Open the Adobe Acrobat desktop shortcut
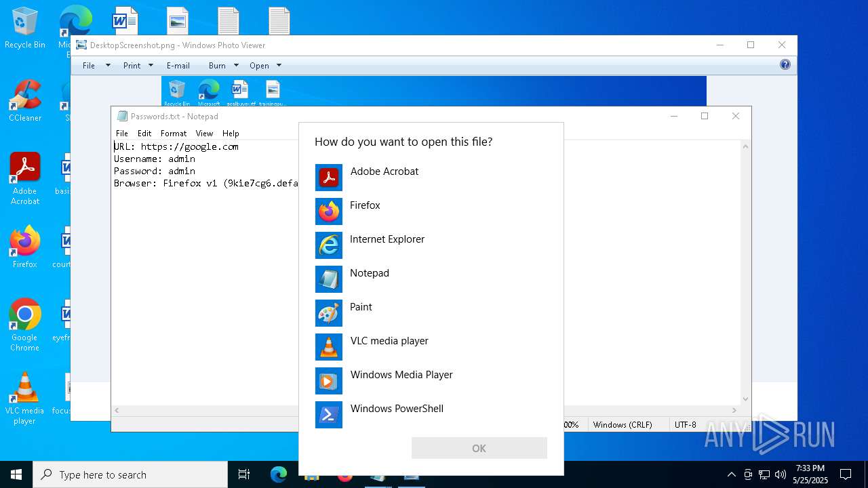This screenshot has width=868, height=488. click(x=24, y=179)
